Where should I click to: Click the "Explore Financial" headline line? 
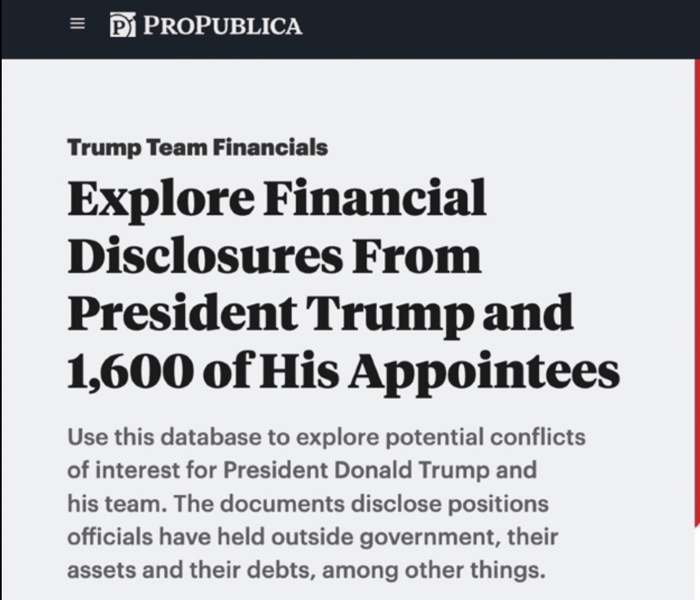click(x=276, y=198)
